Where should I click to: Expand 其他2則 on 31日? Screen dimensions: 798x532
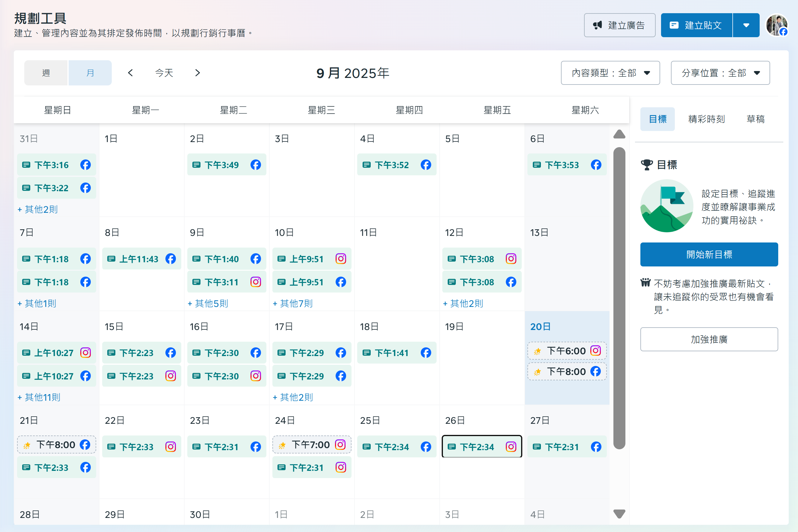[38, 209]
